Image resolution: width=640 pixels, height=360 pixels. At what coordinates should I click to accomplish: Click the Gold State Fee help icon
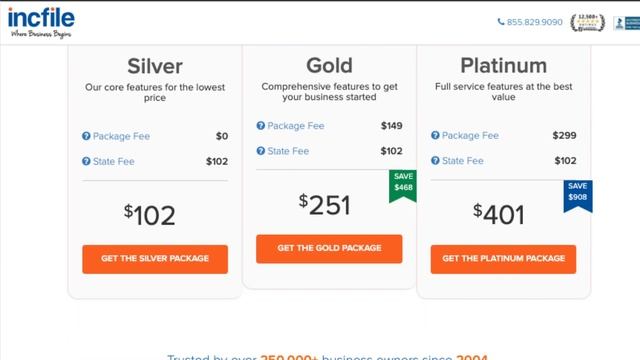(261, 151)
